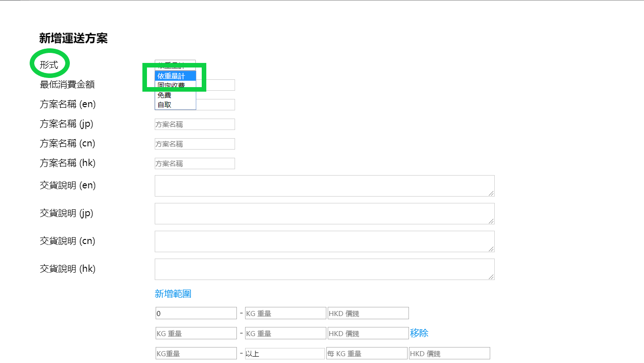This screenshot has width=644, height=363.
Task: Select the 交貨說明 (hk) textarea
Action: click(324, 270)
